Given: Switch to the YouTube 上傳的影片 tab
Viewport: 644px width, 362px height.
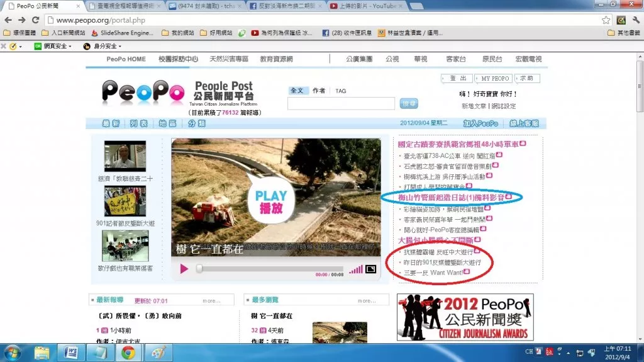Looking at the screenshot, I should pos(365,6).
